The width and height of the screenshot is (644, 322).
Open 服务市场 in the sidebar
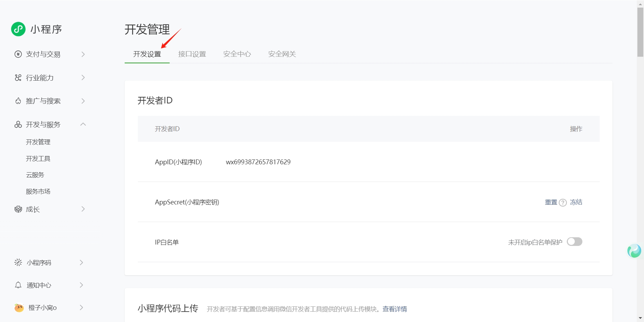coord(38,191)
